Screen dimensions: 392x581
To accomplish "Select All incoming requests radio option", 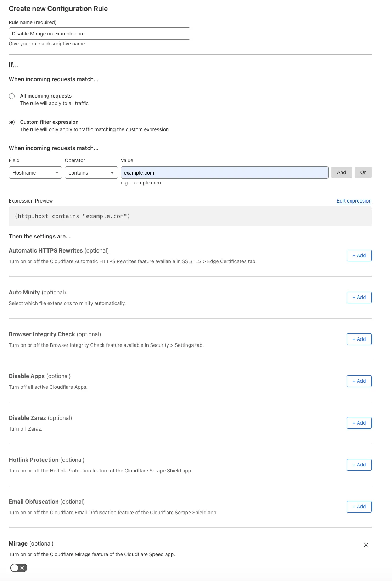I will coord(12,96).
